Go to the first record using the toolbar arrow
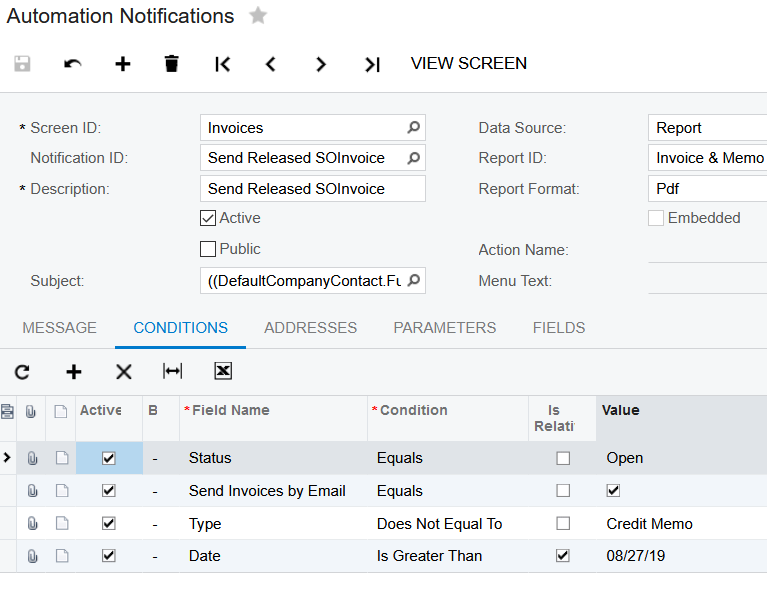 click(222, 64)
